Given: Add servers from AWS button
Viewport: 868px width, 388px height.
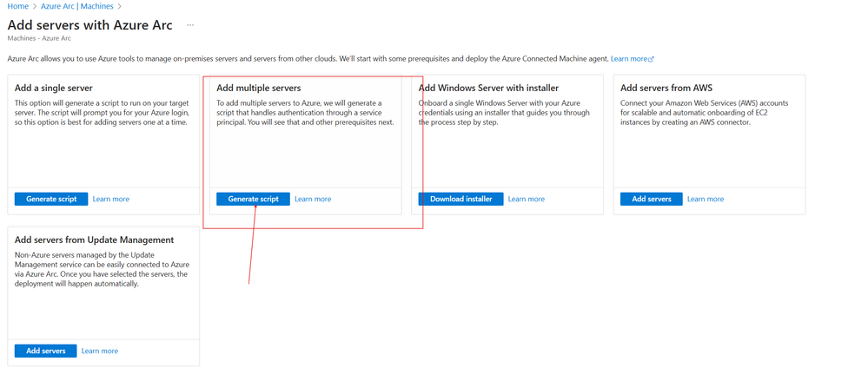Looking at the screenshot, I should pyautogui.click(x=652, y=199).
